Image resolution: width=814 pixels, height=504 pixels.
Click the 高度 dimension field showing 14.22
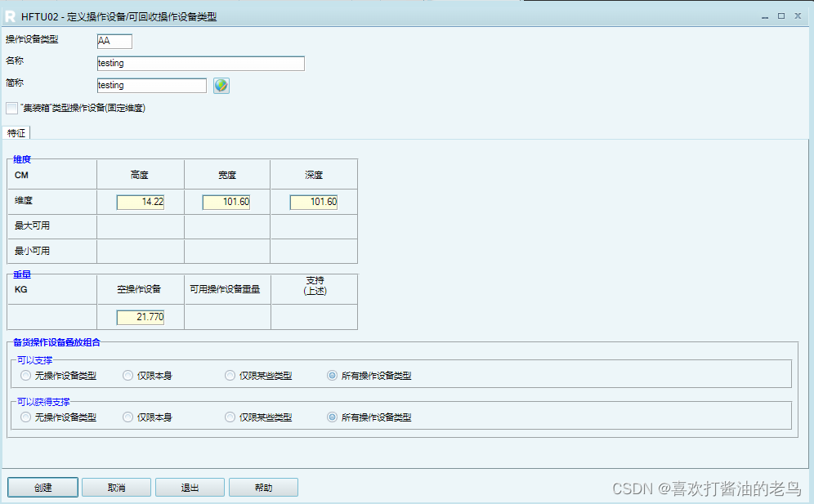[x=139, y=201]
